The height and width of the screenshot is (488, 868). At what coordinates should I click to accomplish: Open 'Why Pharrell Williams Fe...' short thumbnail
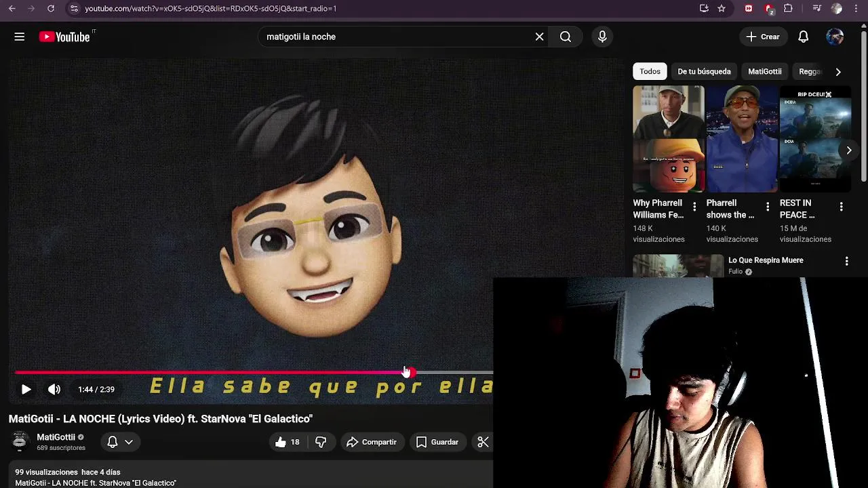(x=668, y=139)
